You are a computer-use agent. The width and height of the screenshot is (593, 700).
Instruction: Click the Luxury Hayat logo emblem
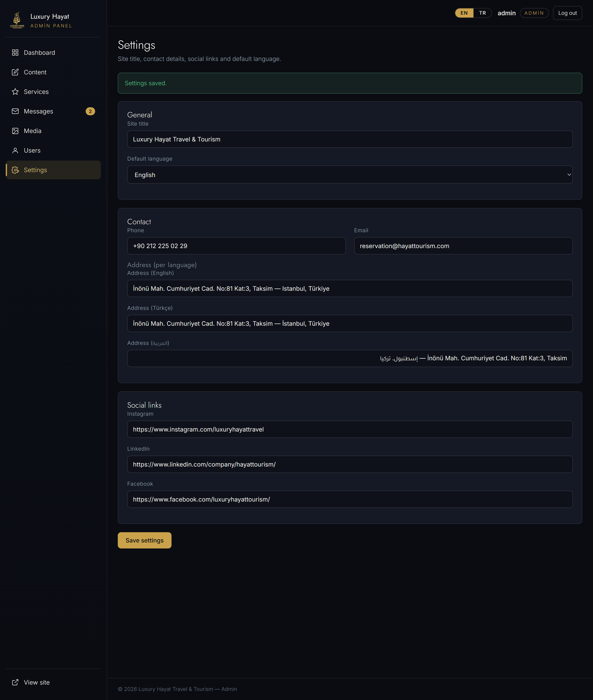click(x=17, y=20)
